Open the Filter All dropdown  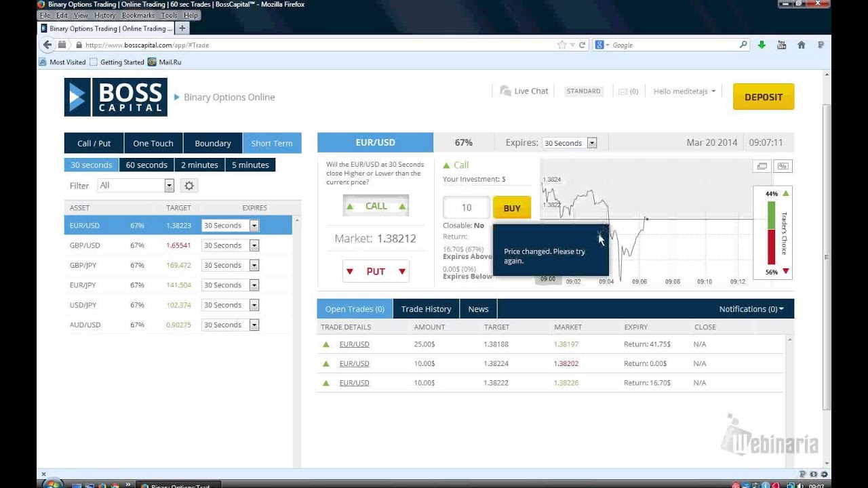point(169,186)
